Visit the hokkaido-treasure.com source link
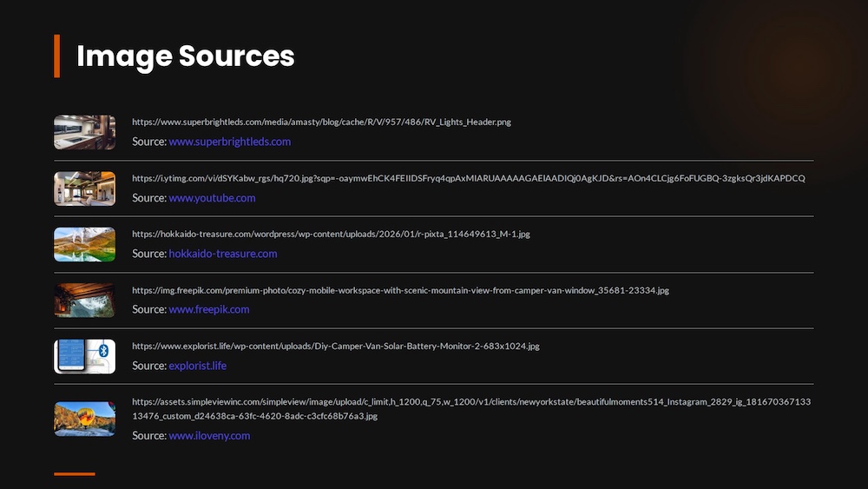The image size is (868, 489). 223,254
